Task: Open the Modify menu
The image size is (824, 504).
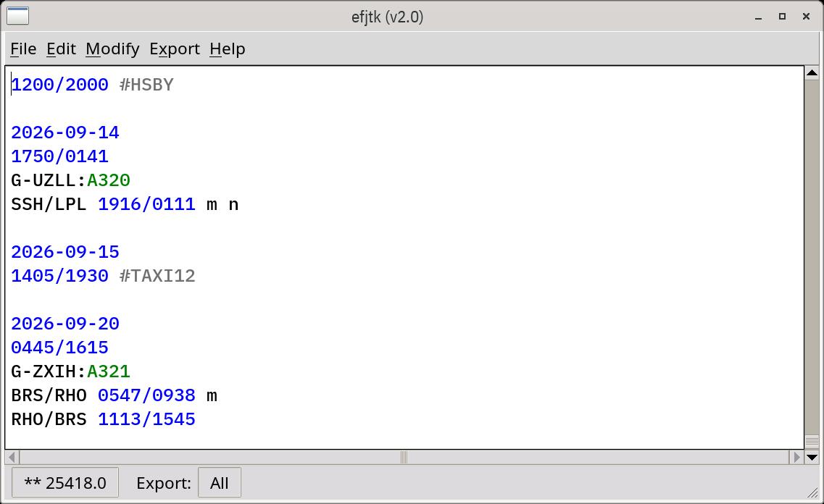Action: click(112, 49)
